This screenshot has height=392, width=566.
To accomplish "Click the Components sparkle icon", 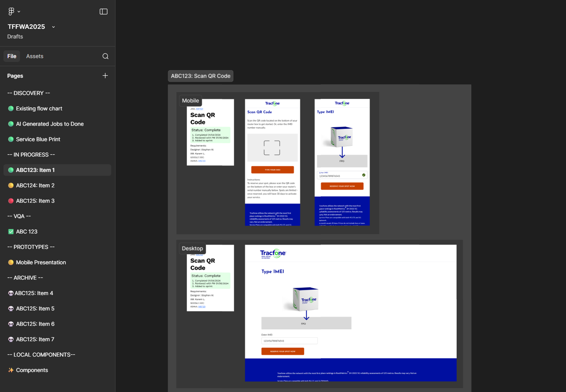I will [x=10, y=370].
